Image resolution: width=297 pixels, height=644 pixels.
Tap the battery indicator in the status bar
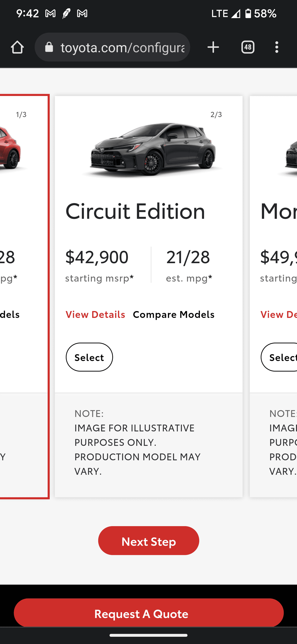(248, 14)
